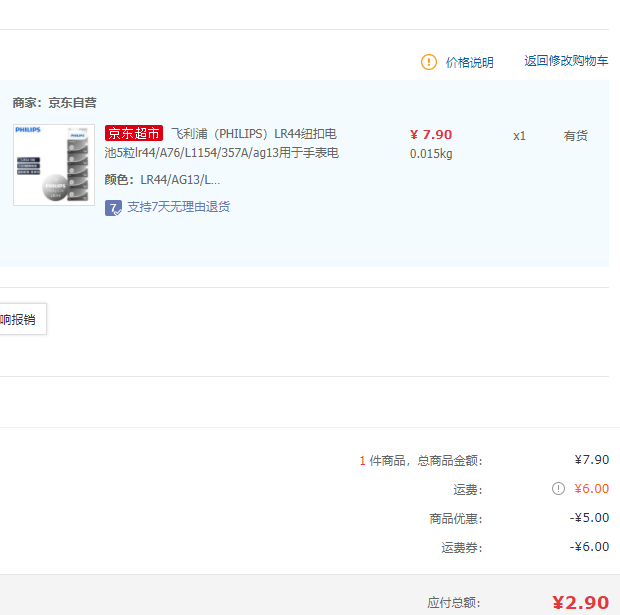
Task: Click the 应付总额： label
Action: click(454, 603)
